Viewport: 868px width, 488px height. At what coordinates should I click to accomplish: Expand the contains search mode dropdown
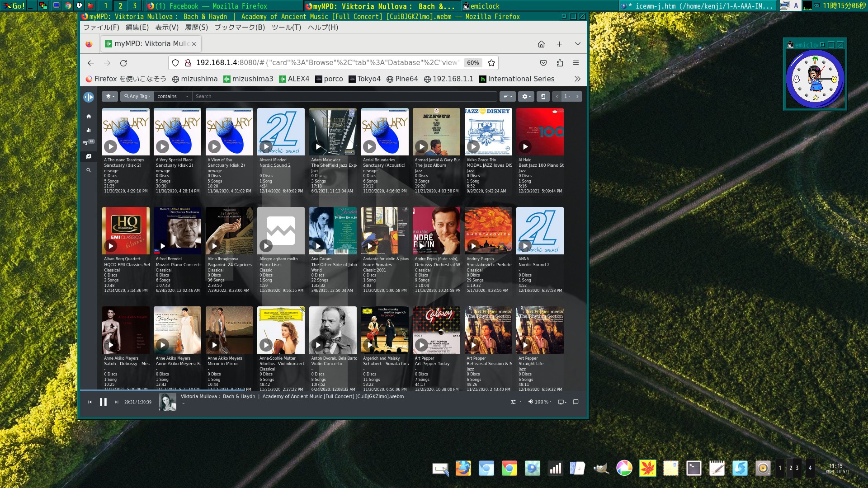point(172,96)
